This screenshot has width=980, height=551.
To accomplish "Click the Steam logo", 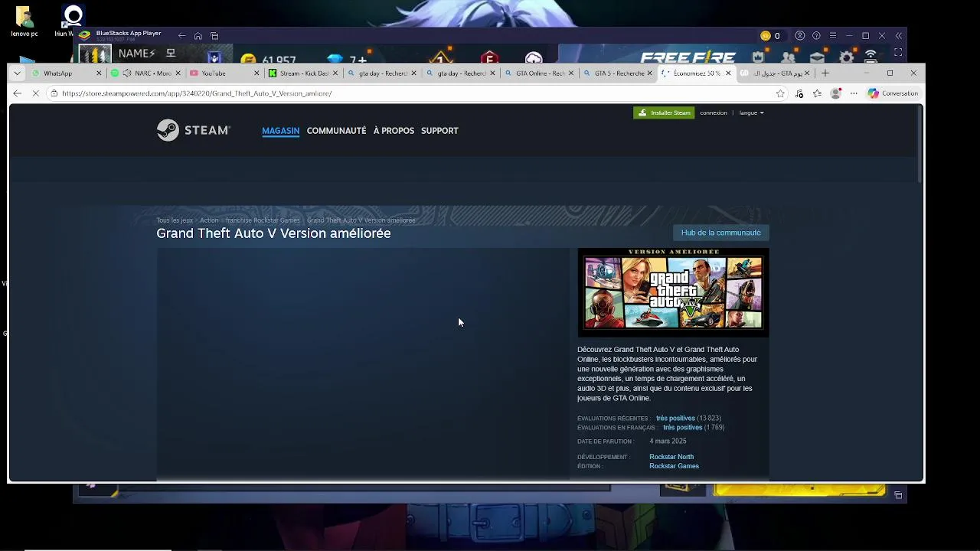I will click(x=193, y=130).
